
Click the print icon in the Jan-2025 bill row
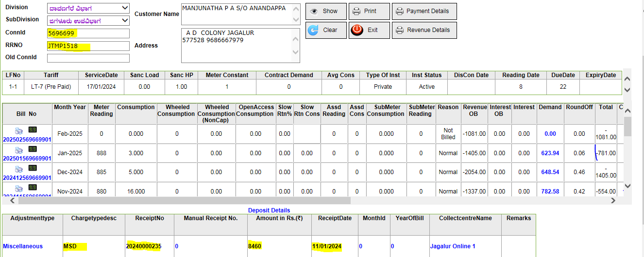[x=18, y=150]
